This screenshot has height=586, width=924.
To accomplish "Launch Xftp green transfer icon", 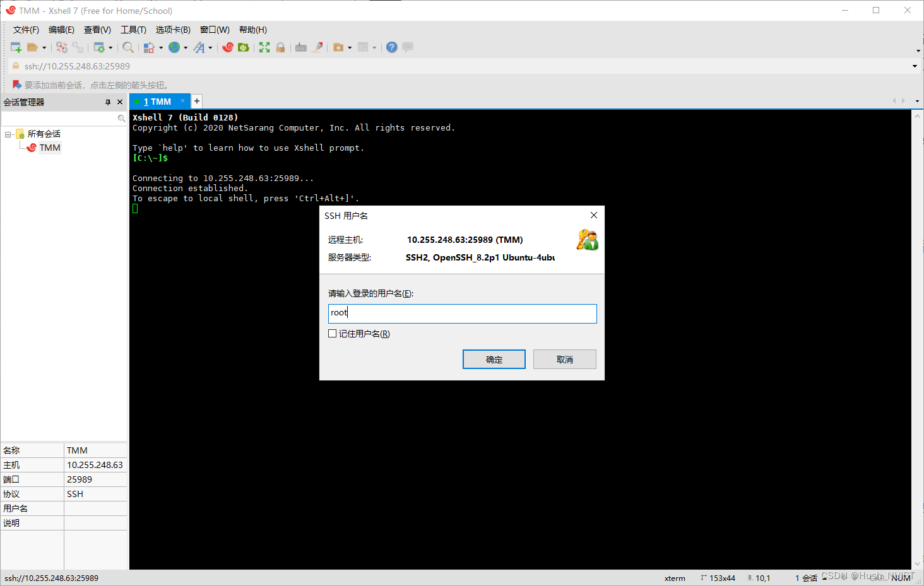I will tap(244, 47).
